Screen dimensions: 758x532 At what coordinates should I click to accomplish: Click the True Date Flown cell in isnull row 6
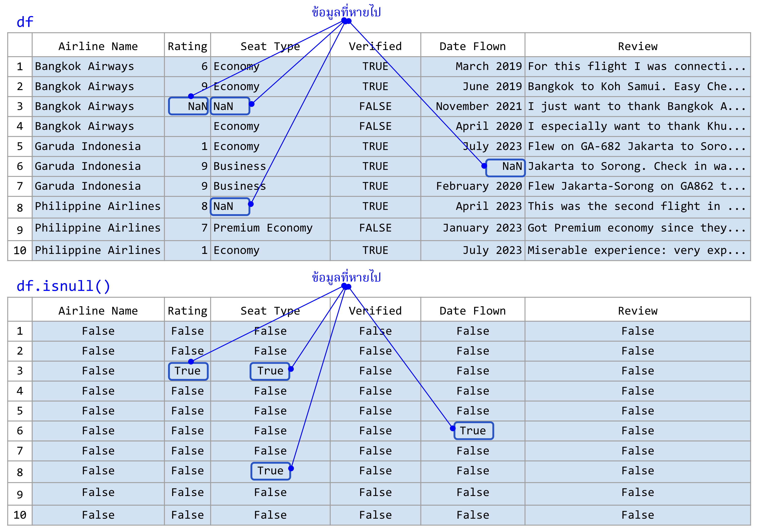[x=474, y=431]
